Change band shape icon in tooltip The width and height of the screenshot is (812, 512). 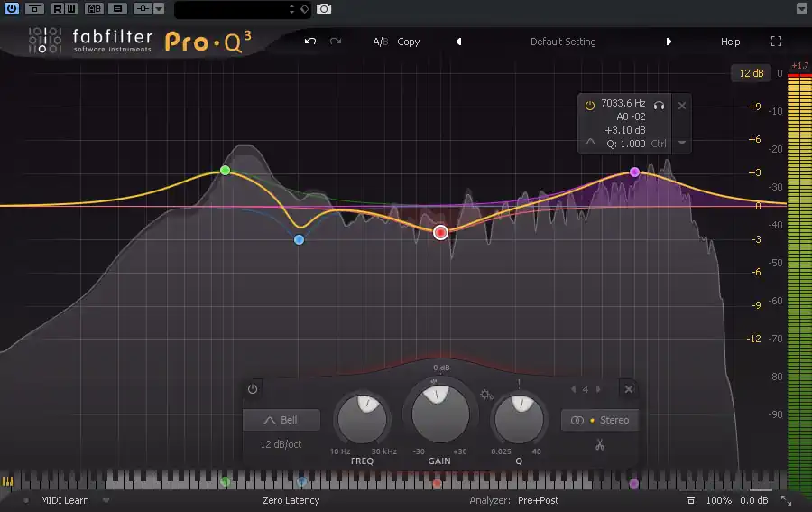[x=590, y=142]
